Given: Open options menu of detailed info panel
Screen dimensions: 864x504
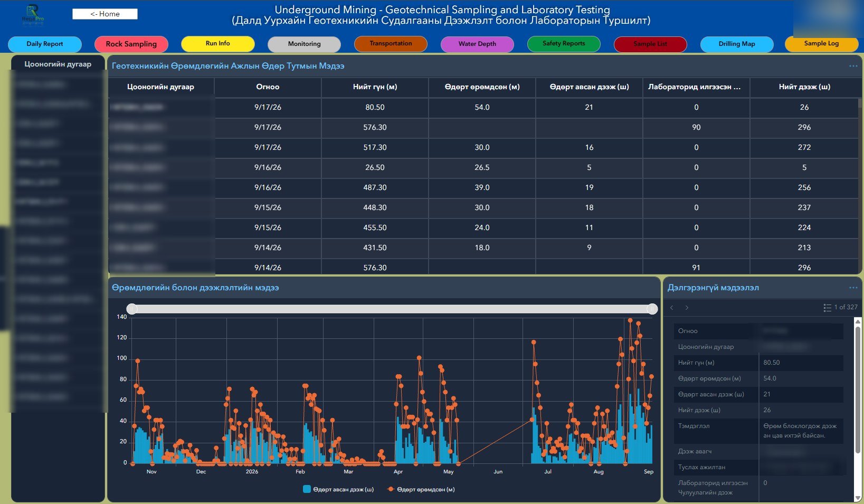Looking at the screenshot, I should pos(853,288).
